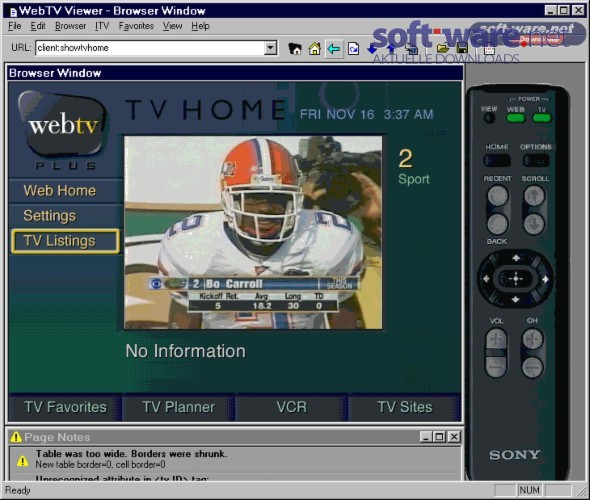The width and height of the screenshot is (590, 500).
Task: Open the Edit menu
Action: click(38, 26)
